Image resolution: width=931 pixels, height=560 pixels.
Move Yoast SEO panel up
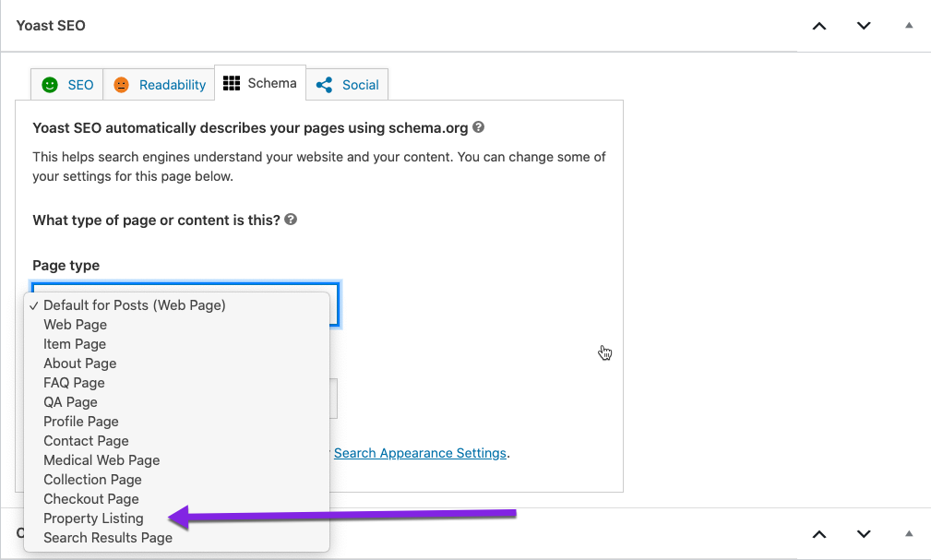pyautogui.click(x=818, y=26)
